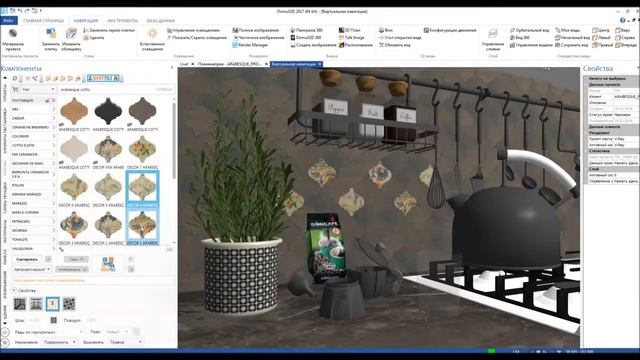
Task: Start Частичное изображение render
Action: tap(258, 38)
